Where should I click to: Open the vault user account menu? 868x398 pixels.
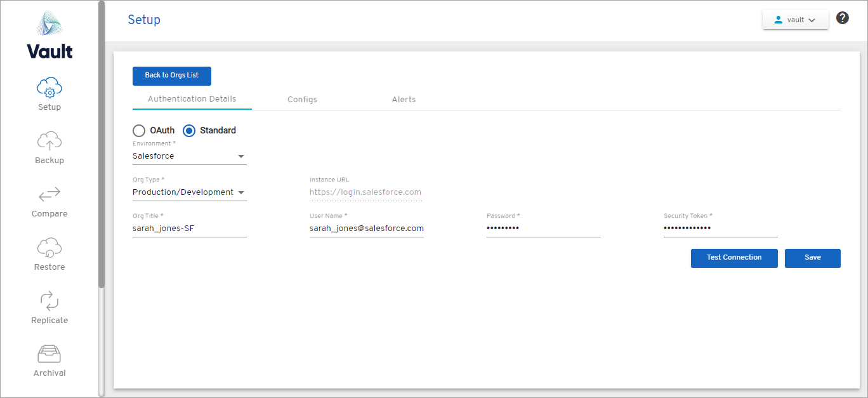795,20
